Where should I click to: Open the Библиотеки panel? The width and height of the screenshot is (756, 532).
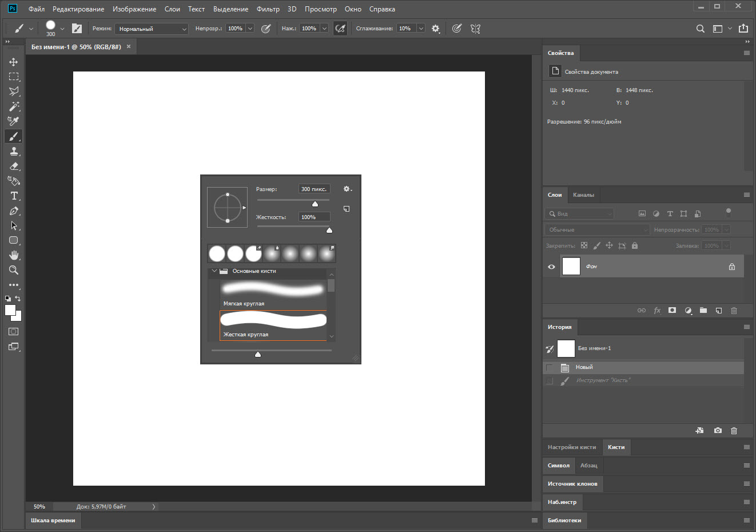[x=564, y=521]
